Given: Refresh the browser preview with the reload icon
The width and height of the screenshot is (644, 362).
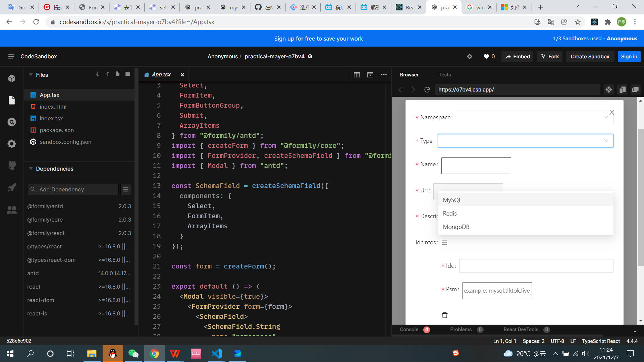Looking at the screenshot, I should pos(427,89).
